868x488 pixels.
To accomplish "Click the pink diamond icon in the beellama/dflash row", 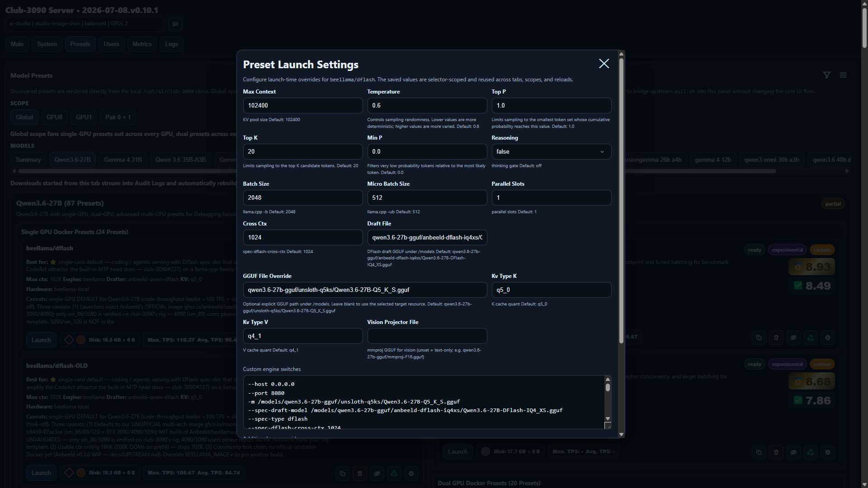I will (x=69, y=340).
